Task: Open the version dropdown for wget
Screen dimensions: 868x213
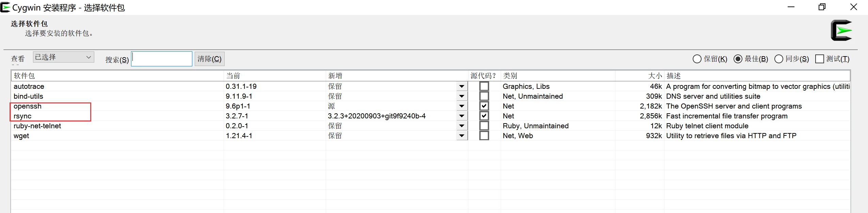Action: pos(462,136)
